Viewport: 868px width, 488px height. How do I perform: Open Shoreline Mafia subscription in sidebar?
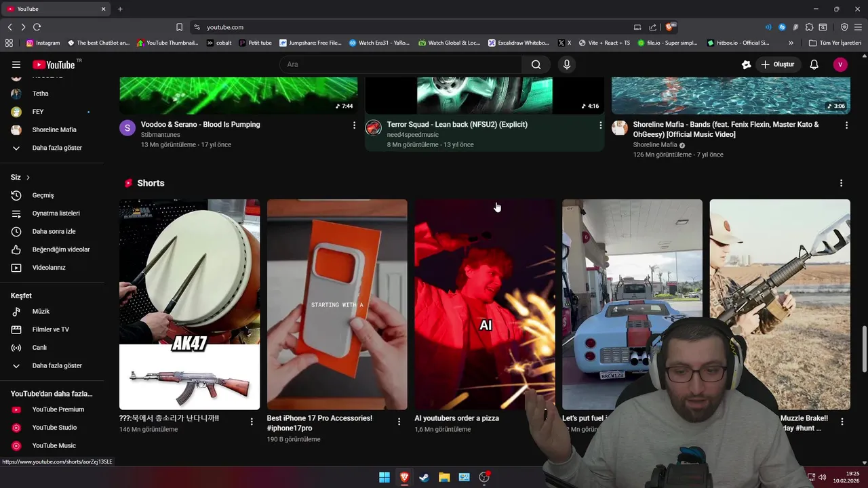pos(52,129)
